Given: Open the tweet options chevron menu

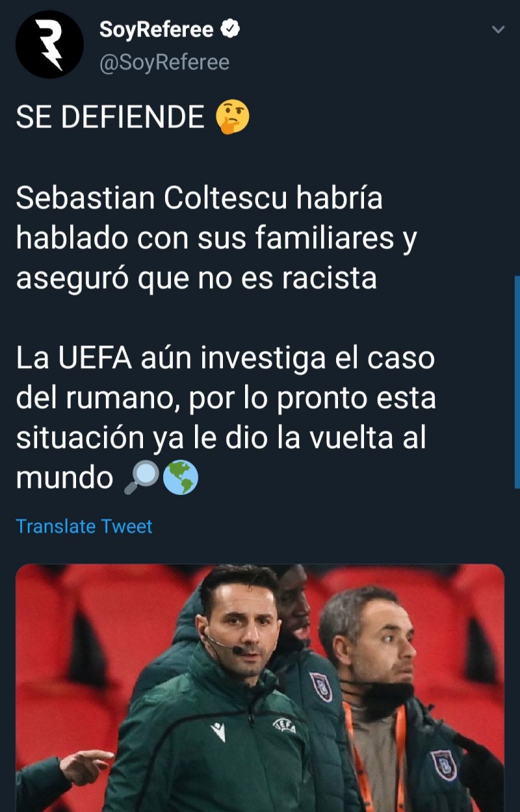Looking at the screenshot, I should click(498, 30).
